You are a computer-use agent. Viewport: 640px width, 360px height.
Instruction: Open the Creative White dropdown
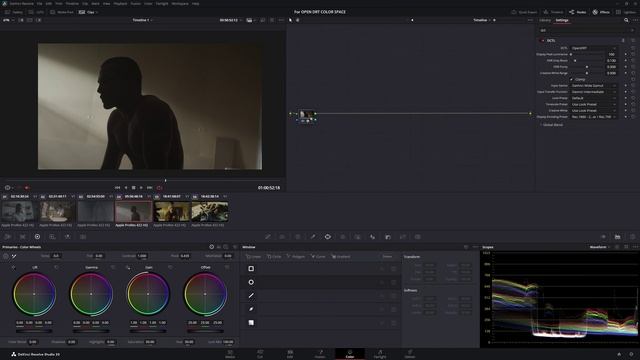pyautogui.click(x=593, y=111)
